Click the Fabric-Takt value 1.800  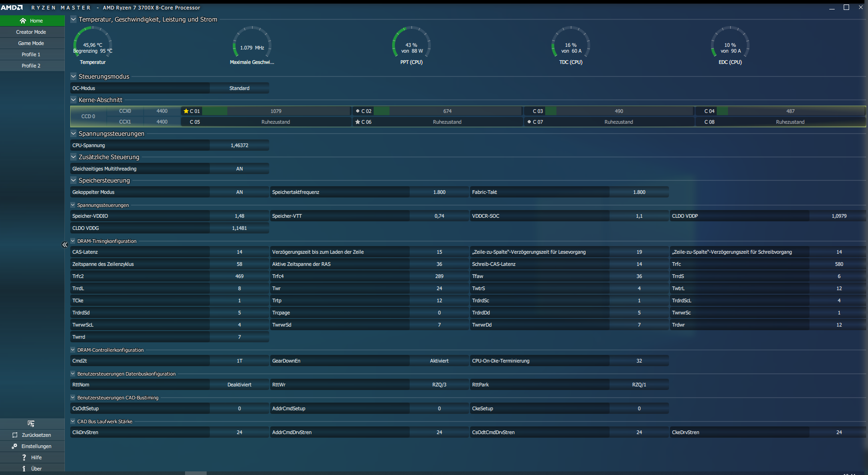point(639,192)
